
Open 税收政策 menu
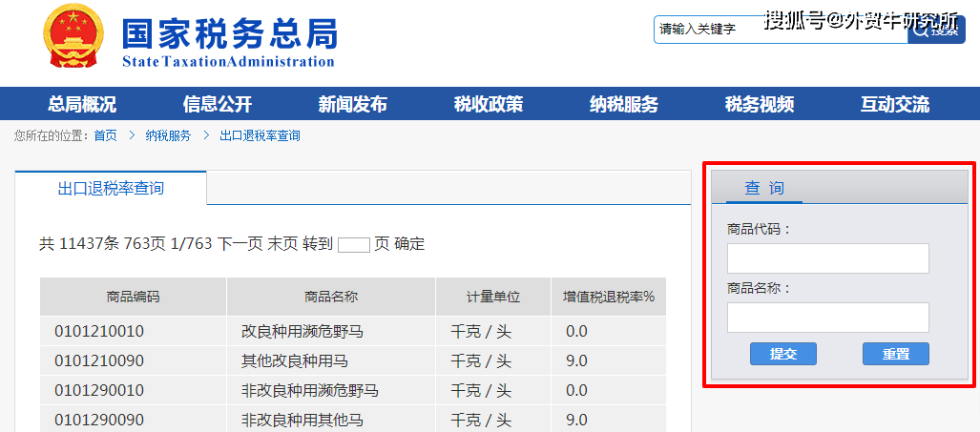[489, 104]
